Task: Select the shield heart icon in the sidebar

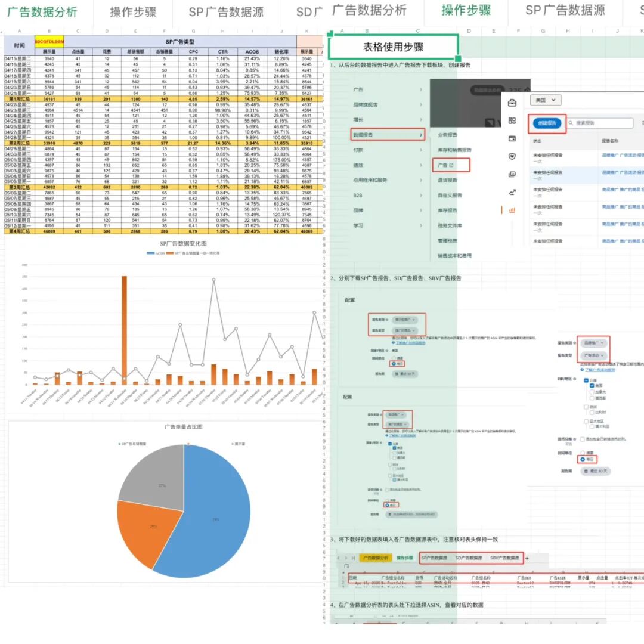Action: point(512,157)
